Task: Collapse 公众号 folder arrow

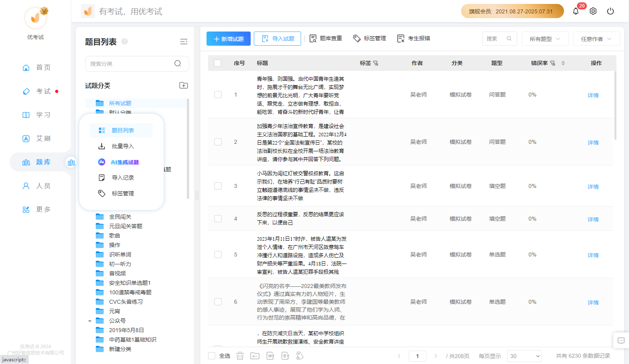Action: coord(90,321)
